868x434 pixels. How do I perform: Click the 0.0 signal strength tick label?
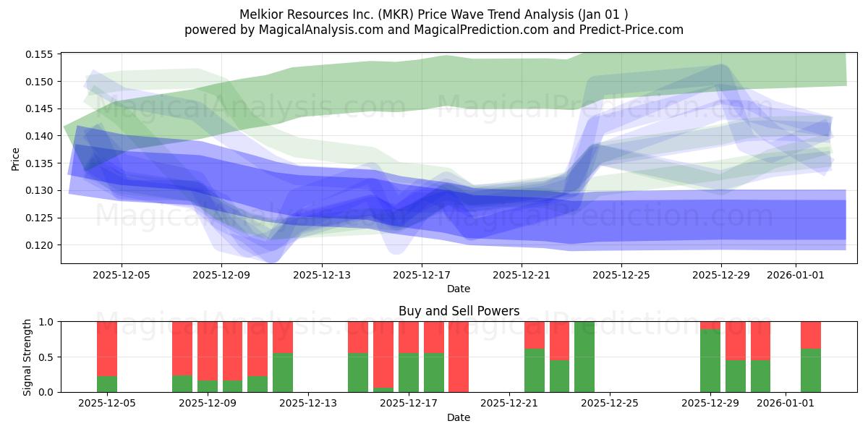pos(47,392)
